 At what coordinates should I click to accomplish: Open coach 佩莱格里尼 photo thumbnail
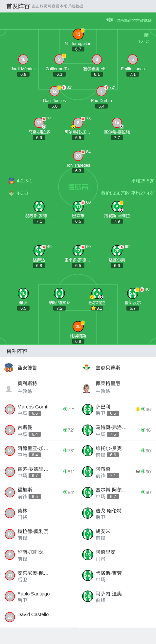point(87,388)
